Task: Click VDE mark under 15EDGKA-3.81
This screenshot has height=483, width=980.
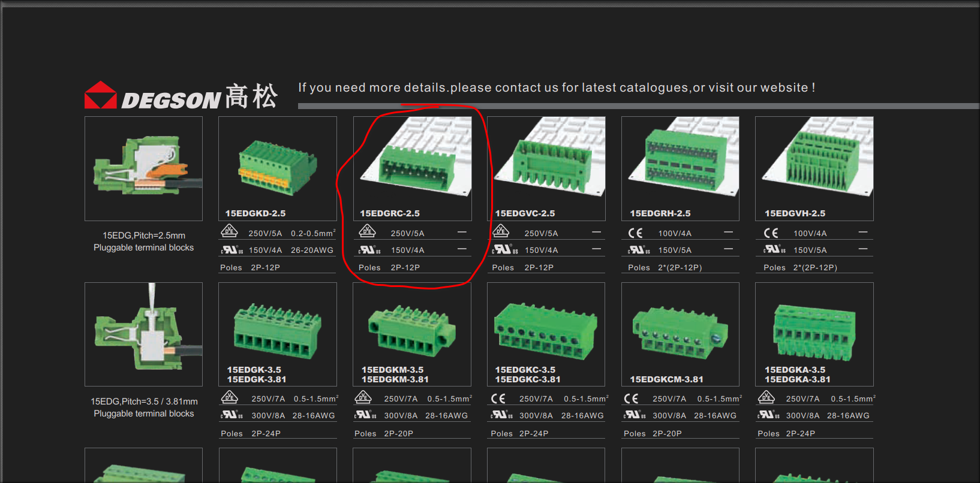Action: [766, 397]
